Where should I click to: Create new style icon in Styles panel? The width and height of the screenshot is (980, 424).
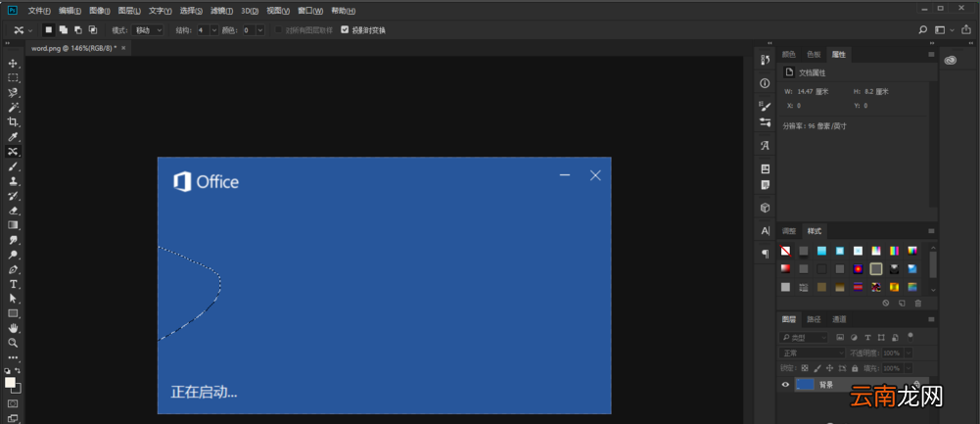click(902, 304)
